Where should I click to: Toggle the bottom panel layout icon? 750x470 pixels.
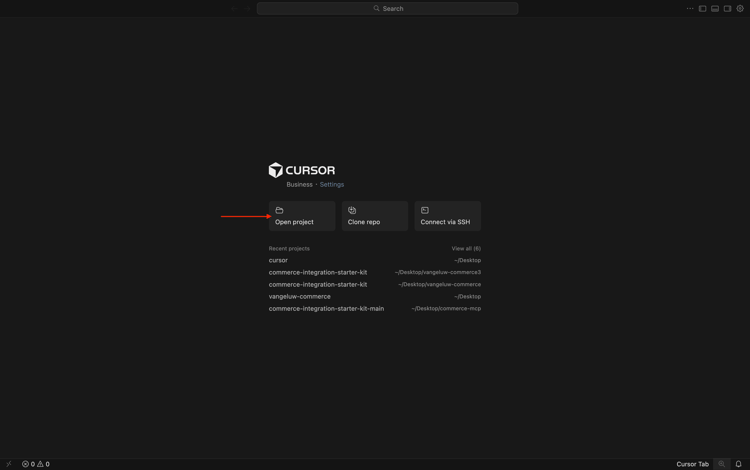[715, 9]
